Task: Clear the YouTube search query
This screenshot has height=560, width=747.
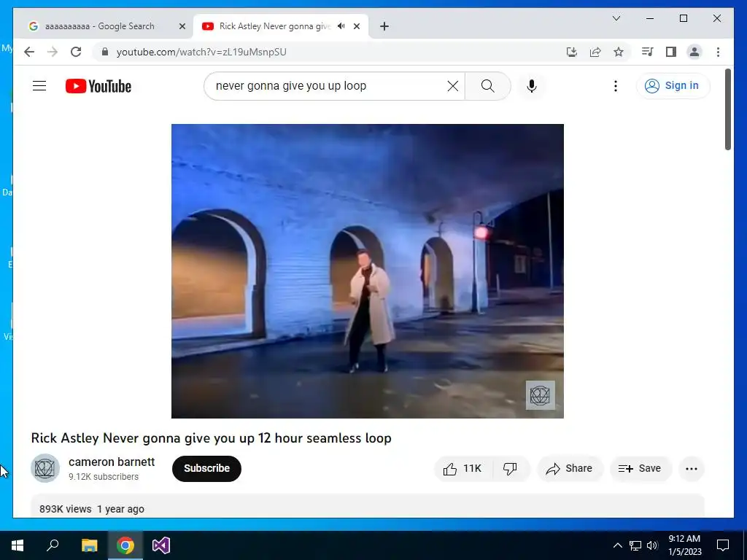Action: click(452, 86)
